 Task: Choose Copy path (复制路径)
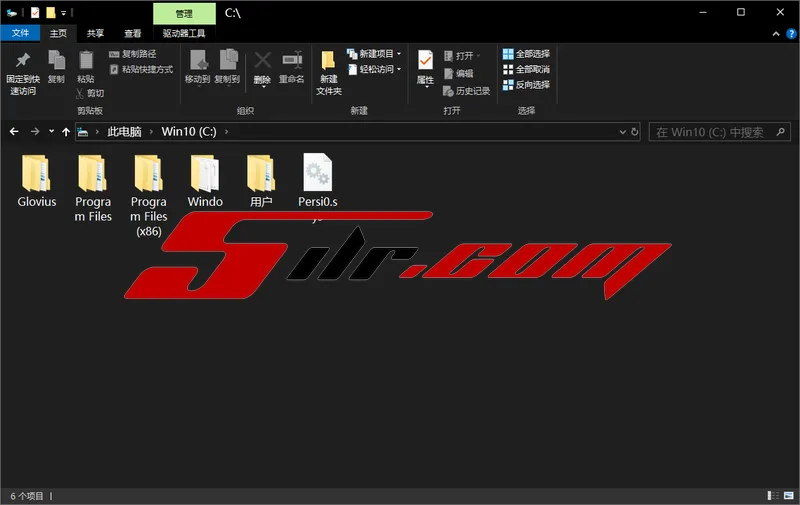[133, 54]
